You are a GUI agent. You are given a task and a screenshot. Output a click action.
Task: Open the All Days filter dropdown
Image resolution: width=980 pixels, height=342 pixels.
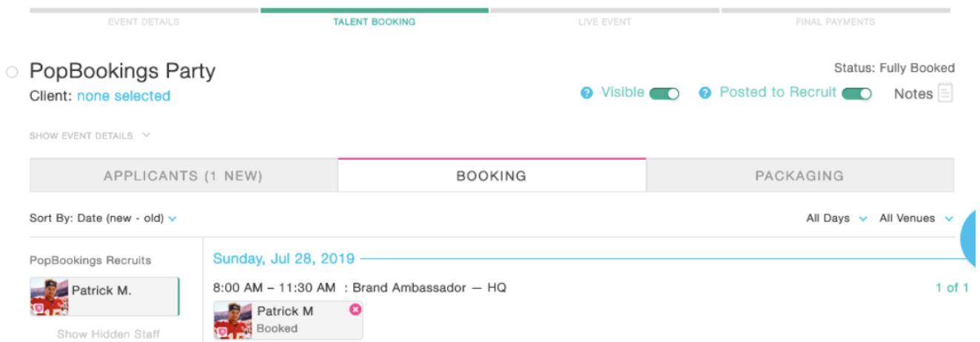point(836,218)
